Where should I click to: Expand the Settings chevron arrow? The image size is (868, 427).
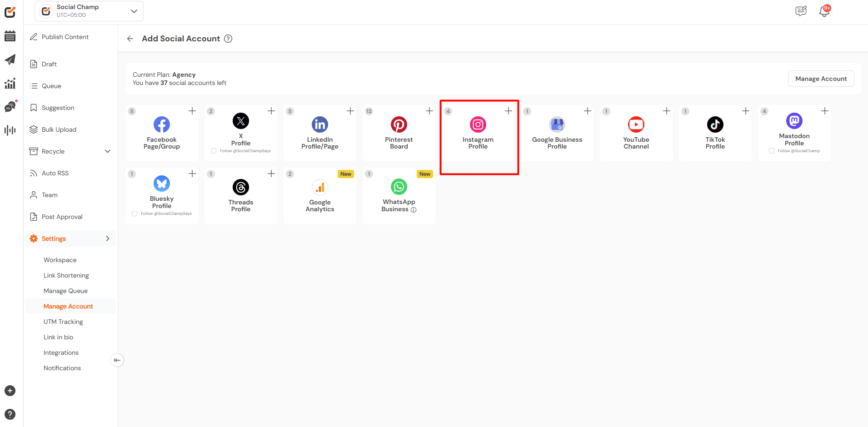[x=108, y=238]
